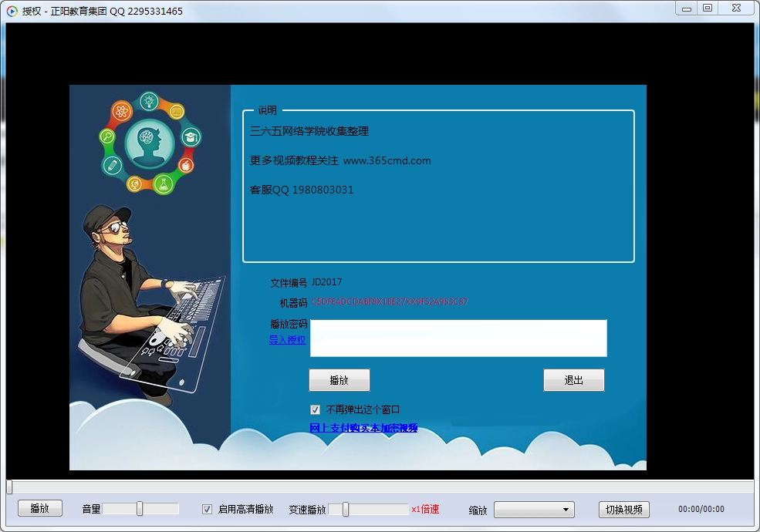
Task: Click the pencil icon in the circular graphic
Action: pyautogui.click(x=111, y=163)
